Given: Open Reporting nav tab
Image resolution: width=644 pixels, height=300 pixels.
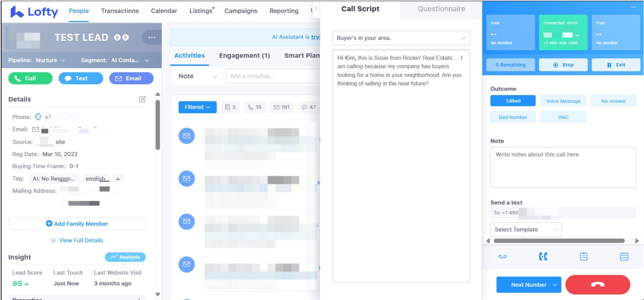Looking at the screenshot, I should click(284, 11).
